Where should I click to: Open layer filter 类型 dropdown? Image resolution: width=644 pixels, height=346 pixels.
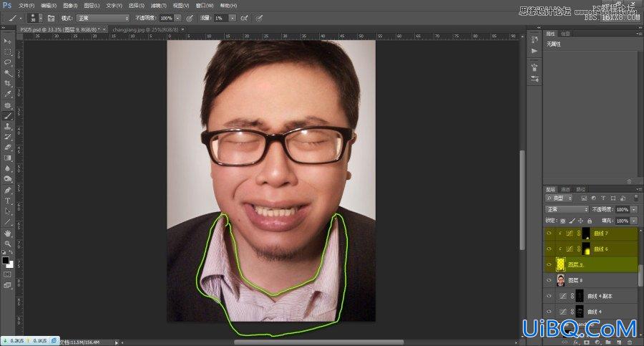click(x=559, y=198)
